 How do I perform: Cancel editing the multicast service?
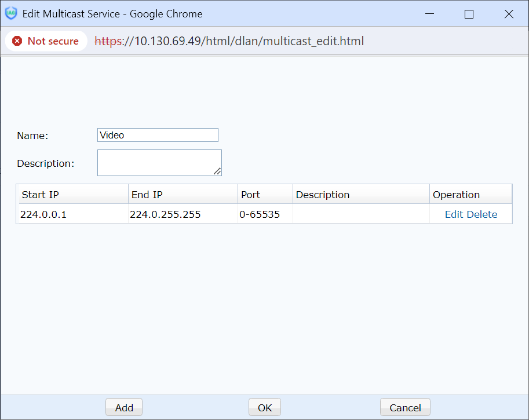click(405, 407)
